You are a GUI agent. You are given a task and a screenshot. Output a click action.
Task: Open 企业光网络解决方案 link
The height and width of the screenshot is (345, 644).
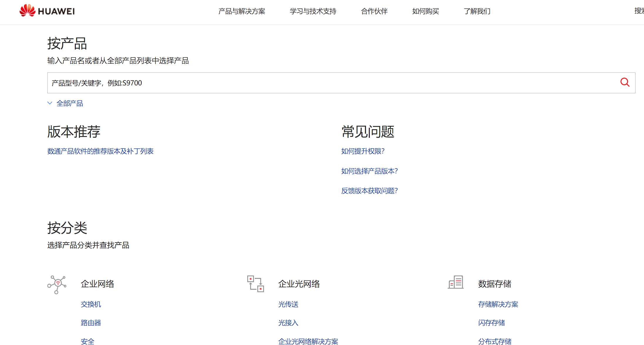coord(308,341)
